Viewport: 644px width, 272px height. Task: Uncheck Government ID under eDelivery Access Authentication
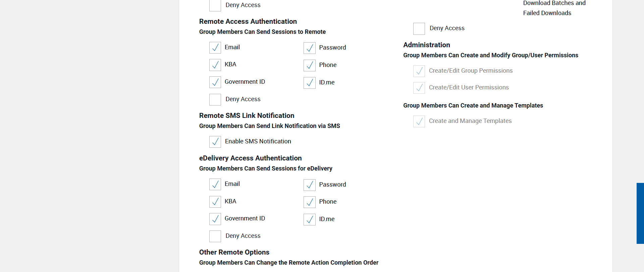[215, 219]
